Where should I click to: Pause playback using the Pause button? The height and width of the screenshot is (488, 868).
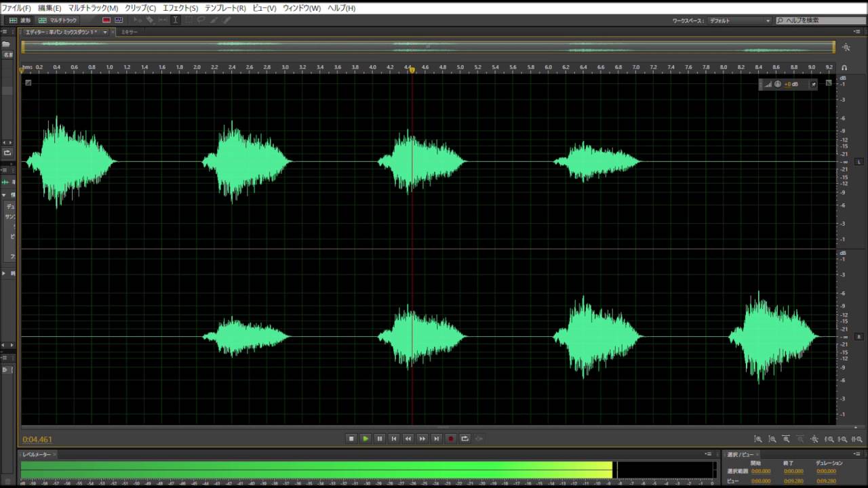(380, 439)
